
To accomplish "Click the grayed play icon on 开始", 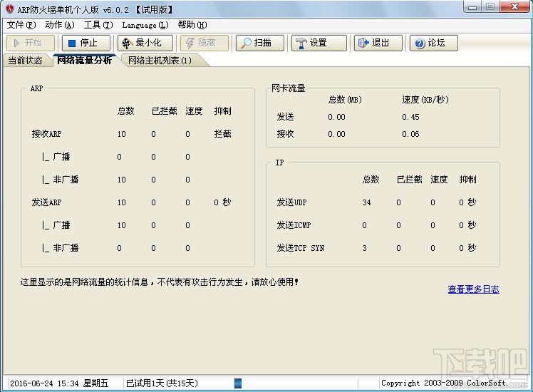I will click(16, 43).
